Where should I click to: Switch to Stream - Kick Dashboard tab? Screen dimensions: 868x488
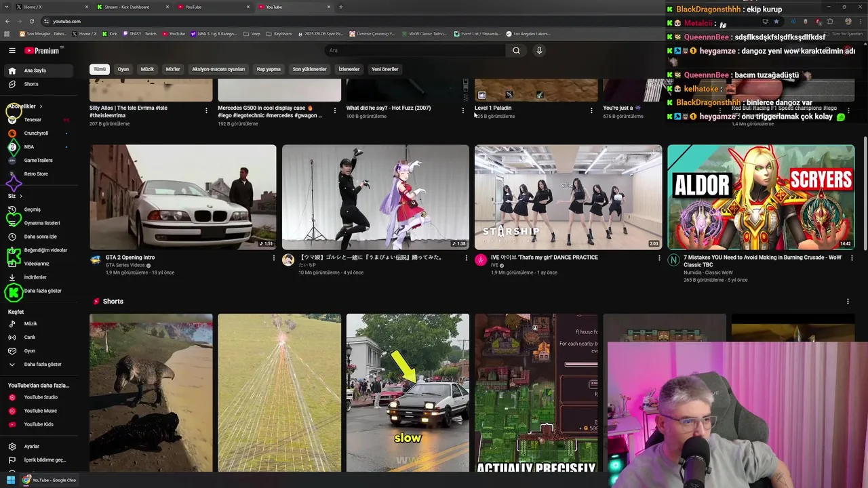point(132,7)
